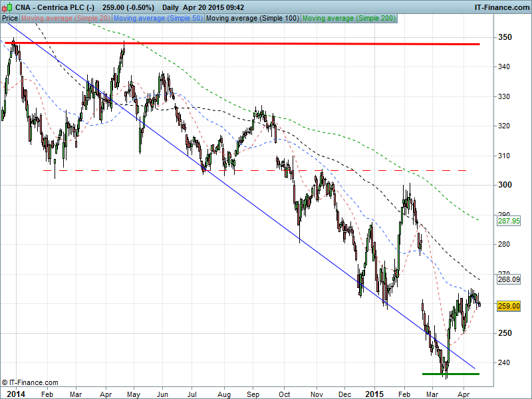Click the © IT-Finance.com copyright text
Image resolution: width=532 pixels, height=399 pixels.
(30, 383)
